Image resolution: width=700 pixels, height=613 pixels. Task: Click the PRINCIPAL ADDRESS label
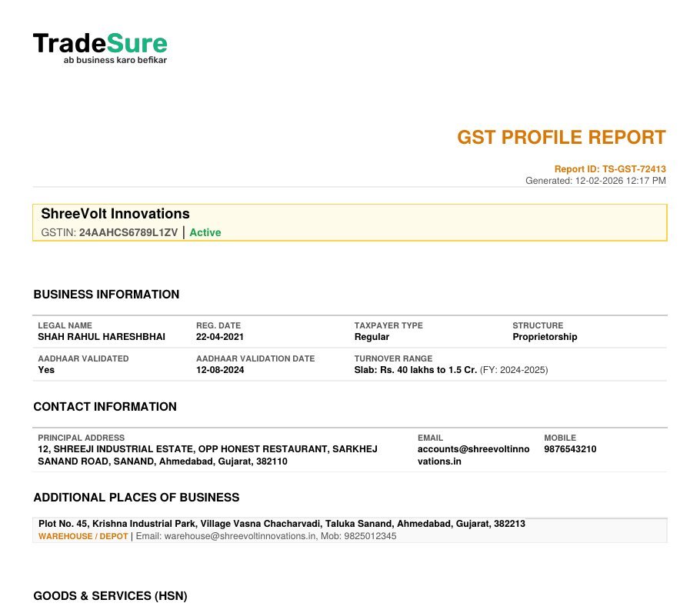82,438
